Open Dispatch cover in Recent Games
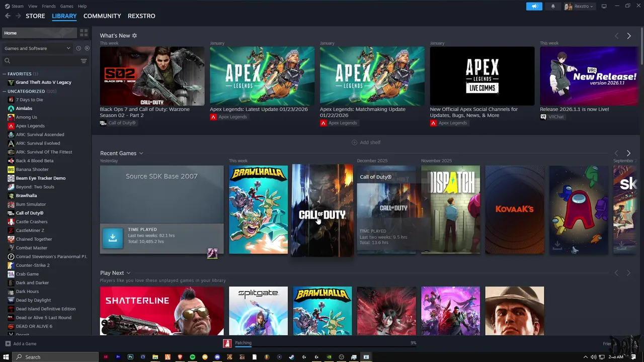644x362 pixels. [x=450, y=210]
